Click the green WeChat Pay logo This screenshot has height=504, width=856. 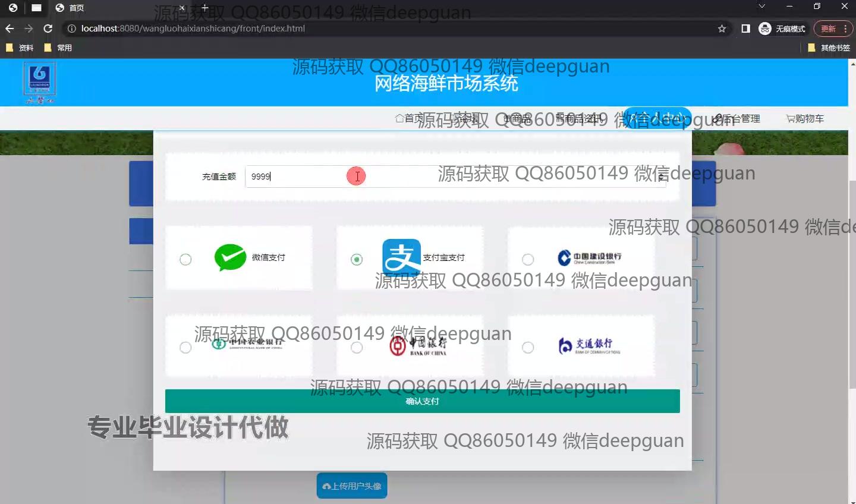(231, 257)
